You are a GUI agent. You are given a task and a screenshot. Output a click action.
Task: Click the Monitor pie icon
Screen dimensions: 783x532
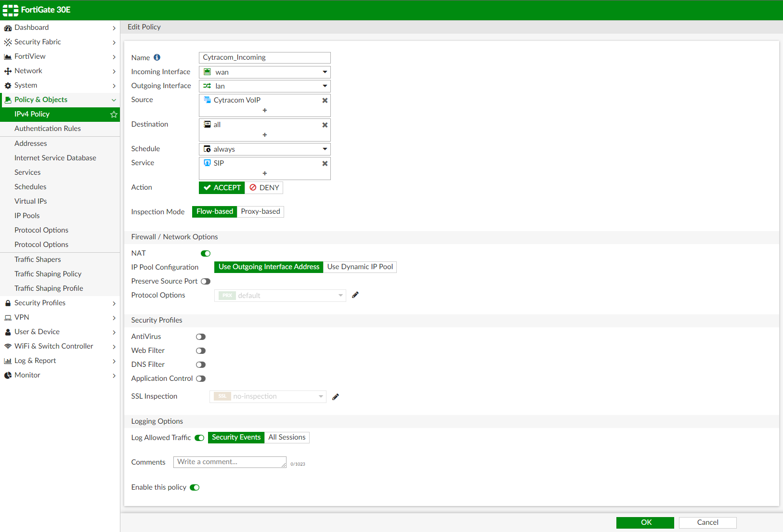(x=8, y=376)
